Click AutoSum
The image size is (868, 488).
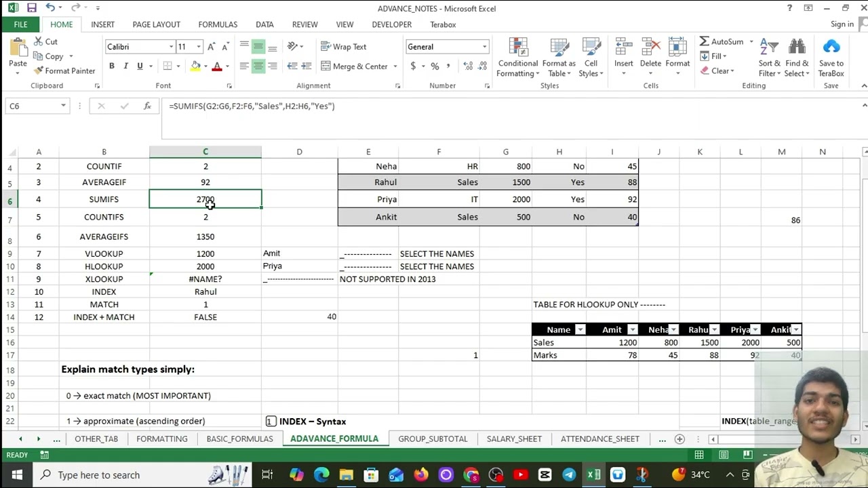[x=722, y=41]
